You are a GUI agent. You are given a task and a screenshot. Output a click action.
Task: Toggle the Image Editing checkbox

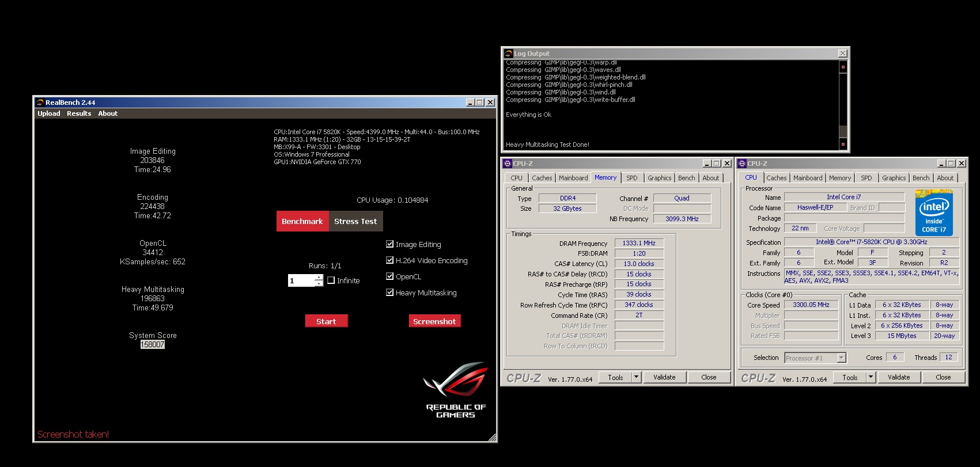pos(390,244)
